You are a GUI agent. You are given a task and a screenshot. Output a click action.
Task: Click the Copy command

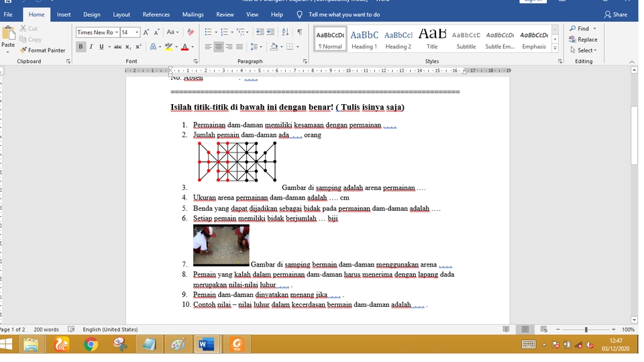point(30,40)
